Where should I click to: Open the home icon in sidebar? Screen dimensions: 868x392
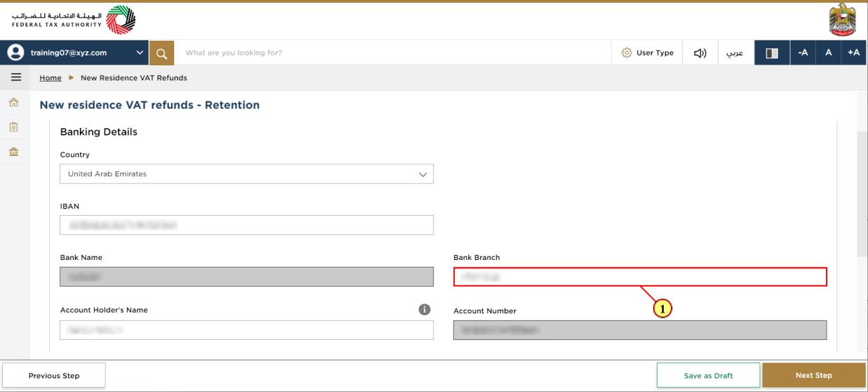click(13, 103)
